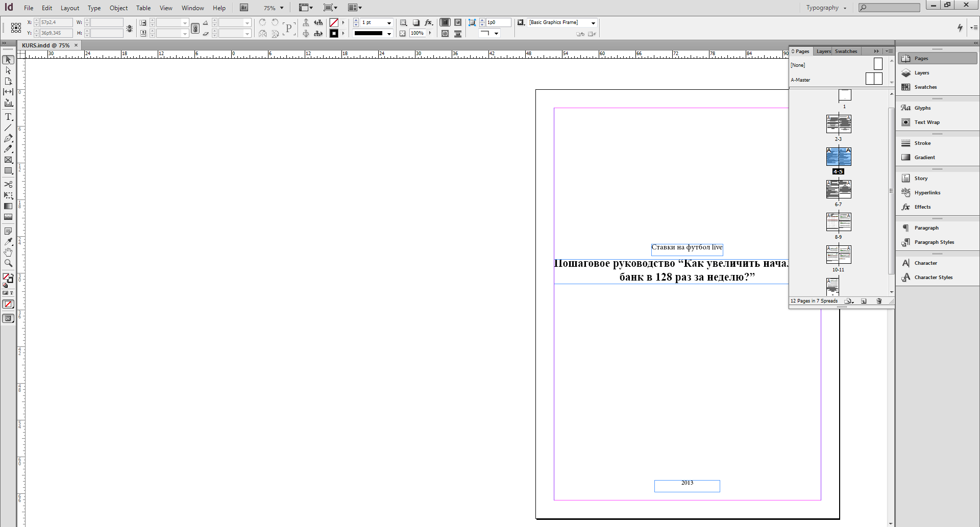Image resolution: width=980 pixels, height=527 pixels.
Task: Open the Object menu
Action: tap(118, 8)
